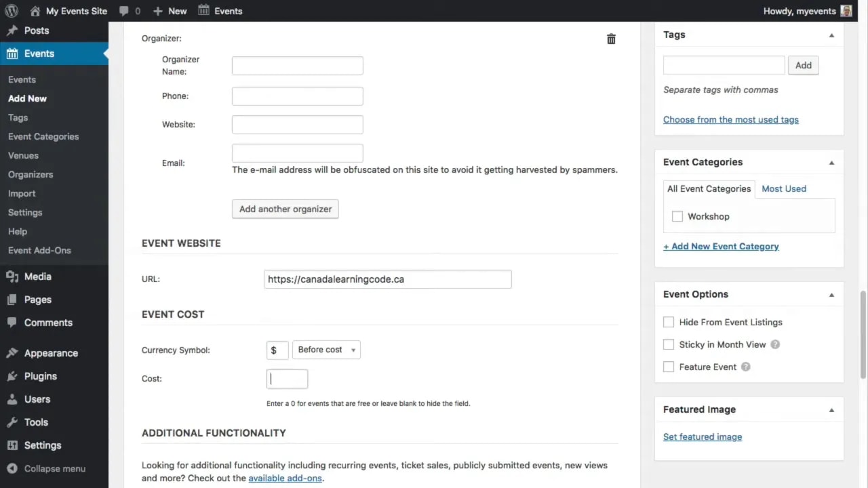This screenshot has height=488, width=868.
Task: Click the Posts pushpin icon in sidebar
Action: [x=12, y=30]
